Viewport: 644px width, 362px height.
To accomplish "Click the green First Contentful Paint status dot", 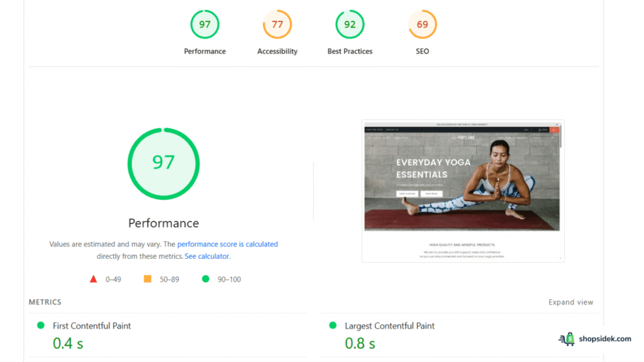I will (x=39, y=326).
